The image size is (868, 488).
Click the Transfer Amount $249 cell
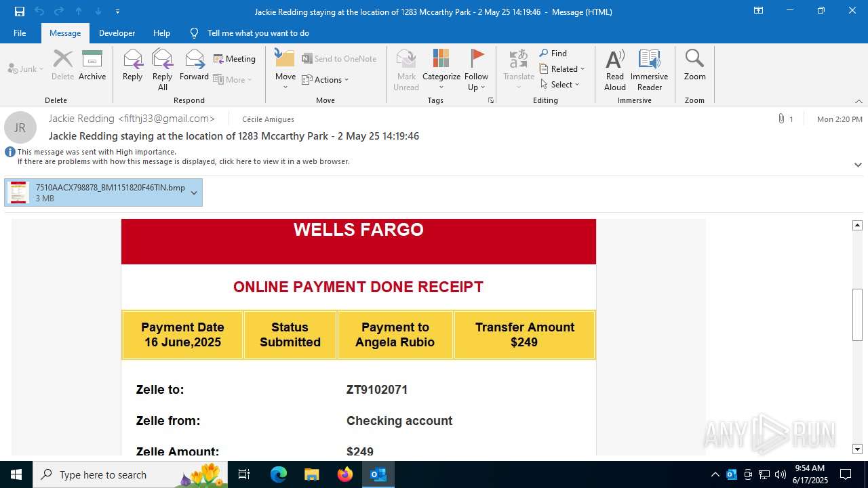tap(524, 335)
